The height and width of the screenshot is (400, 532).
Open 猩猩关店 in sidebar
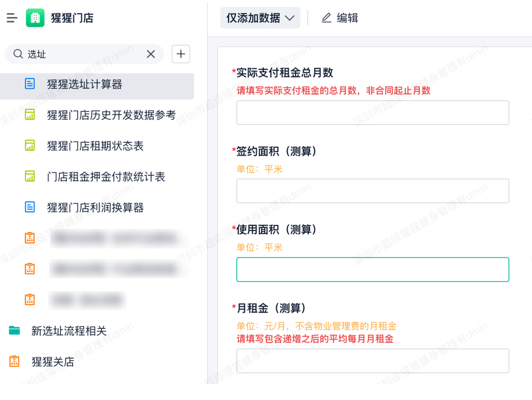53,362
